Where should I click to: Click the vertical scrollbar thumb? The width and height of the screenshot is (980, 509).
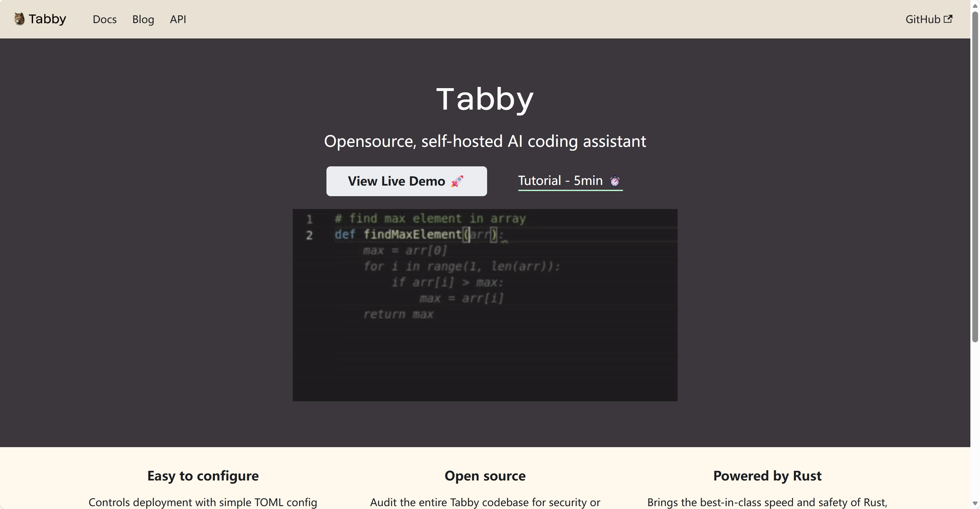tap(975, 177)
